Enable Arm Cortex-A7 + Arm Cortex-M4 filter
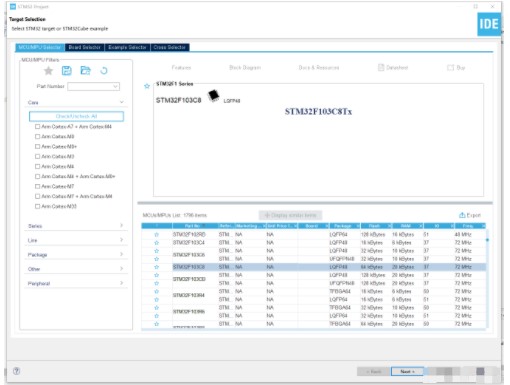This screenshot has height=385, width=510. point(37,127)
